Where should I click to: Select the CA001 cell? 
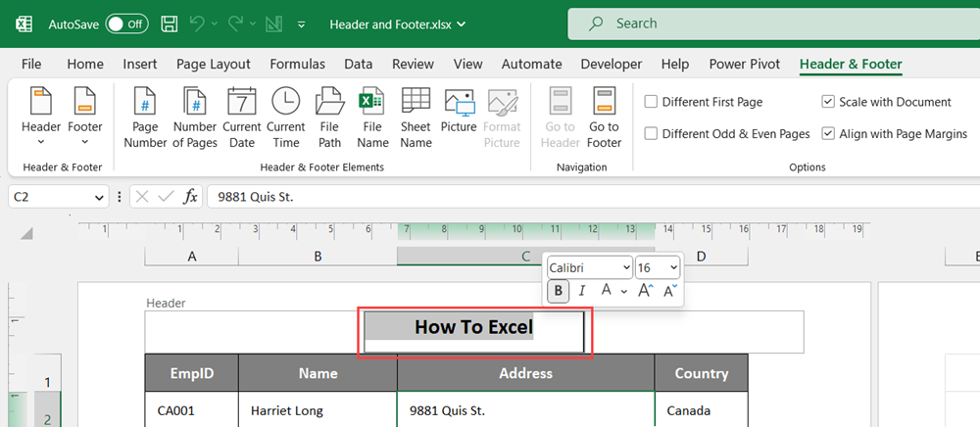point(192,410)
